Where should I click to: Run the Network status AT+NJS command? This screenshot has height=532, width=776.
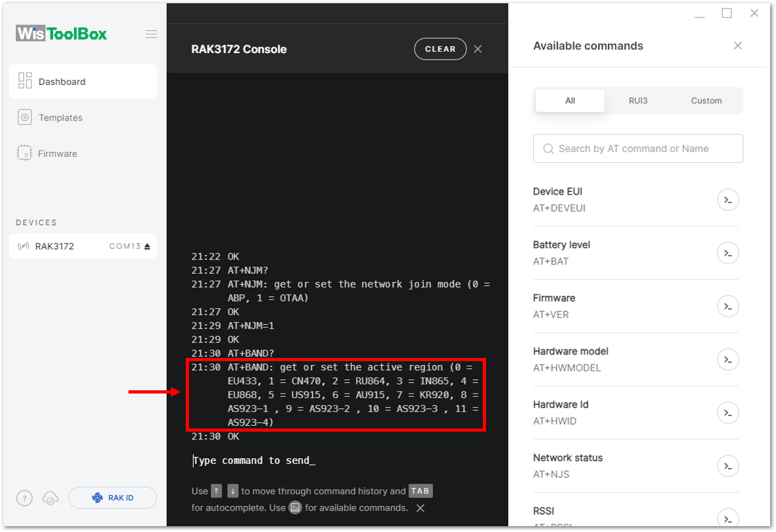pyautogui.click(x=728, y=466)
